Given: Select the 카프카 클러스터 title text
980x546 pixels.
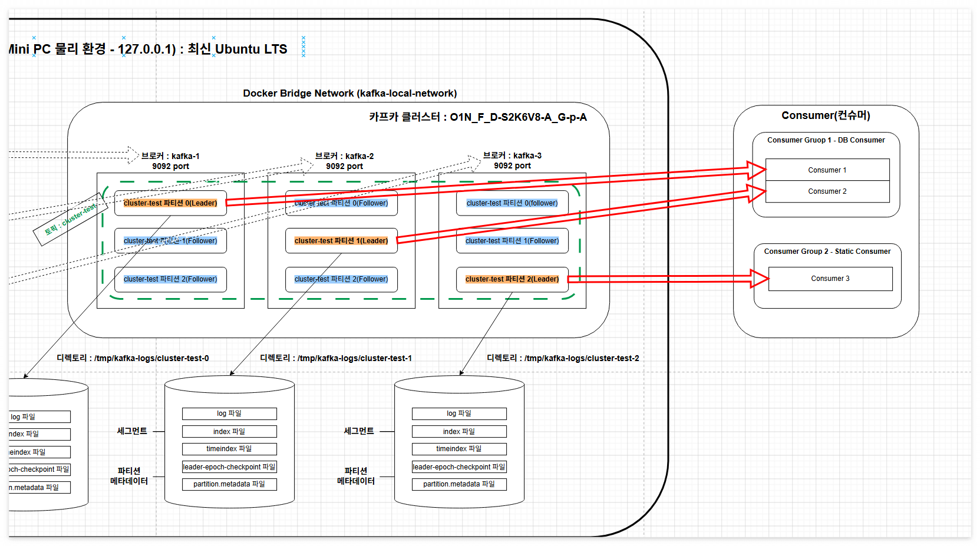Looking at the screenshot, I should (x=478, y=117).
